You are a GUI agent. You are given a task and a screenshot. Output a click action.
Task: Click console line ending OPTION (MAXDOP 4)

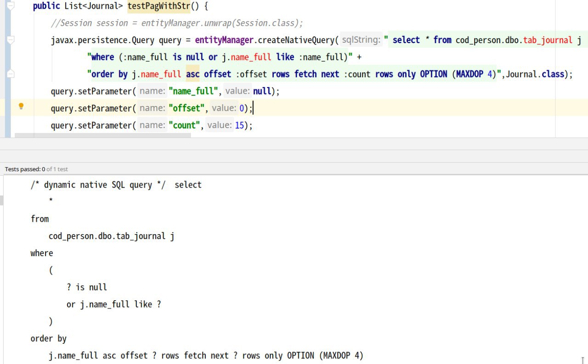pyautogui.click(x=206, y=356)
